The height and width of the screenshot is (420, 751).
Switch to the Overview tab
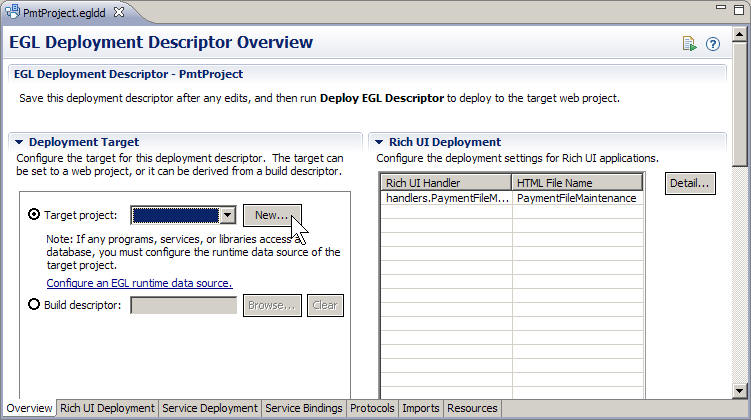point(29,409)
